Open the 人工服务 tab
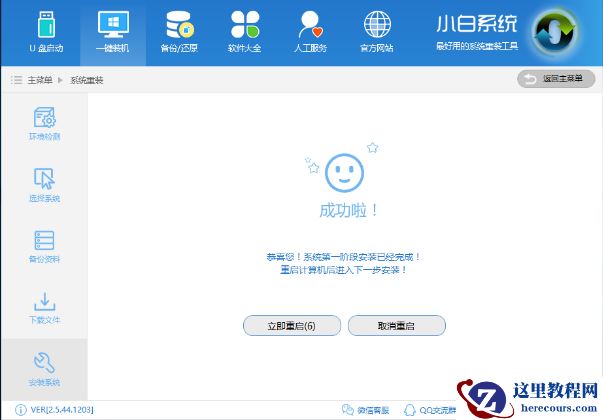 tap(310, 32)
